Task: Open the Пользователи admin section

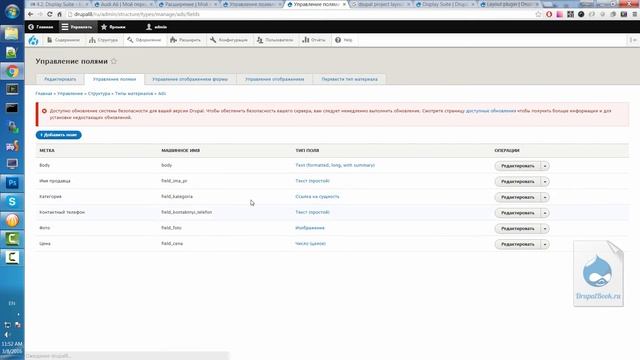Action: pyautogui.click(x=275, y=40)
